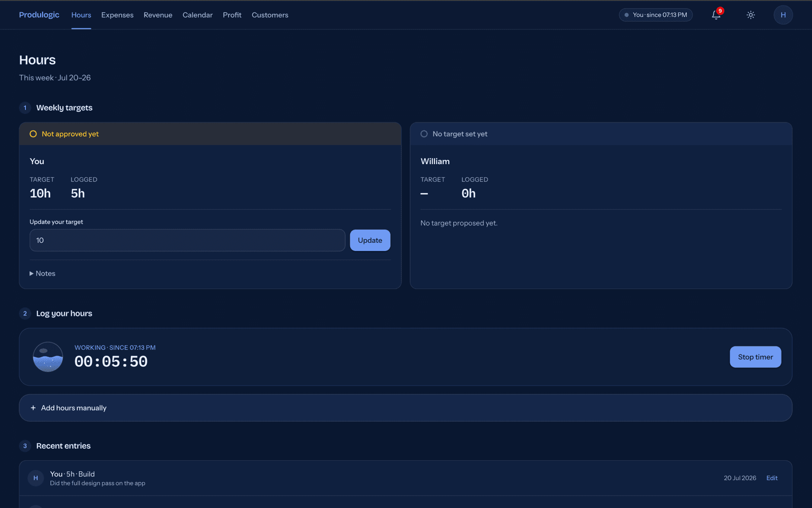Click the yellow Not approved yet circle
812x508 pixels.
point(33,134)
